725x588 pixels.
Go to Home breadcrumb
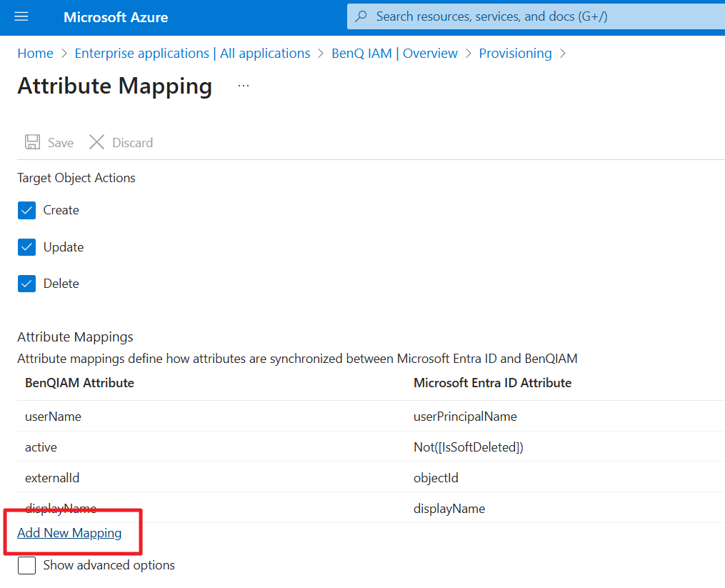click(35, 54)
